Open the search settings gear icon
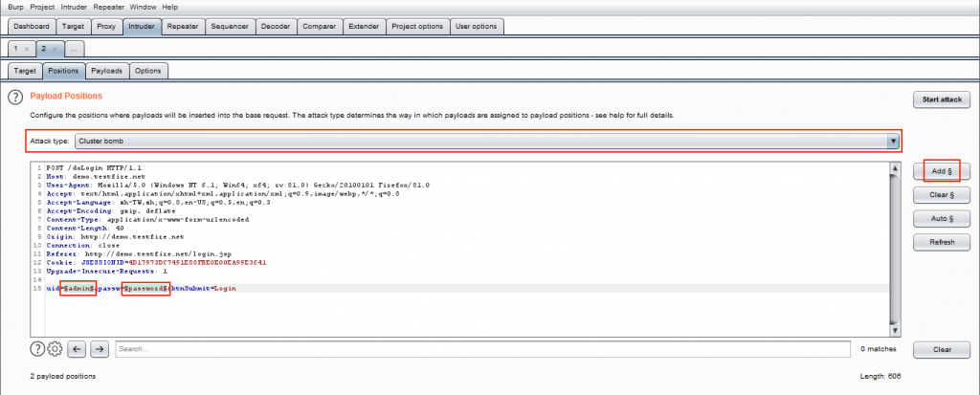Image resolution: width=980 pixels, height=395 pixels. (x=55, y=349)
